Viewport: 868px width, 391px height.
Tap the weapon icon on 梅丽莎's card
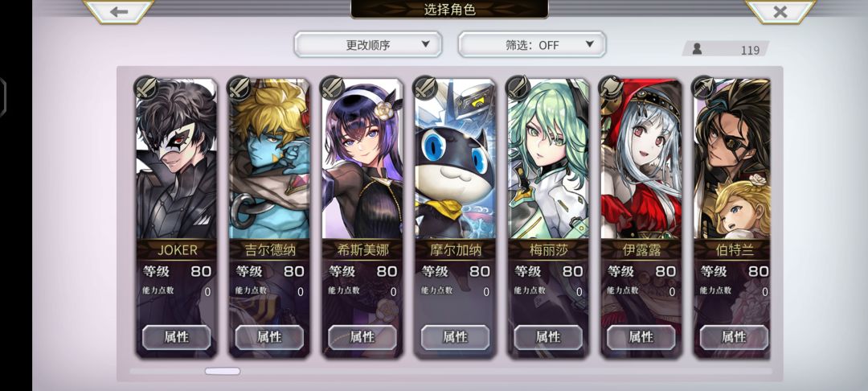point(518,88)
